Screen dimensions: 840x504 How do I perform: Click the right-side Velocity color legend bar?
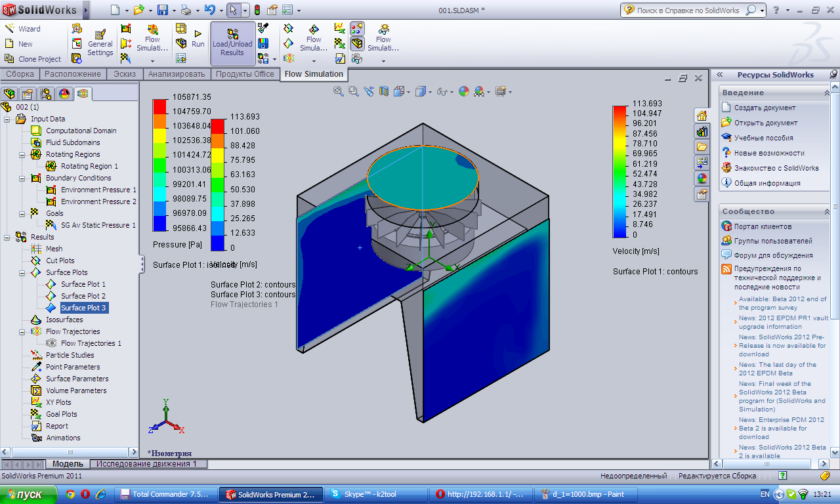[620, 171]
